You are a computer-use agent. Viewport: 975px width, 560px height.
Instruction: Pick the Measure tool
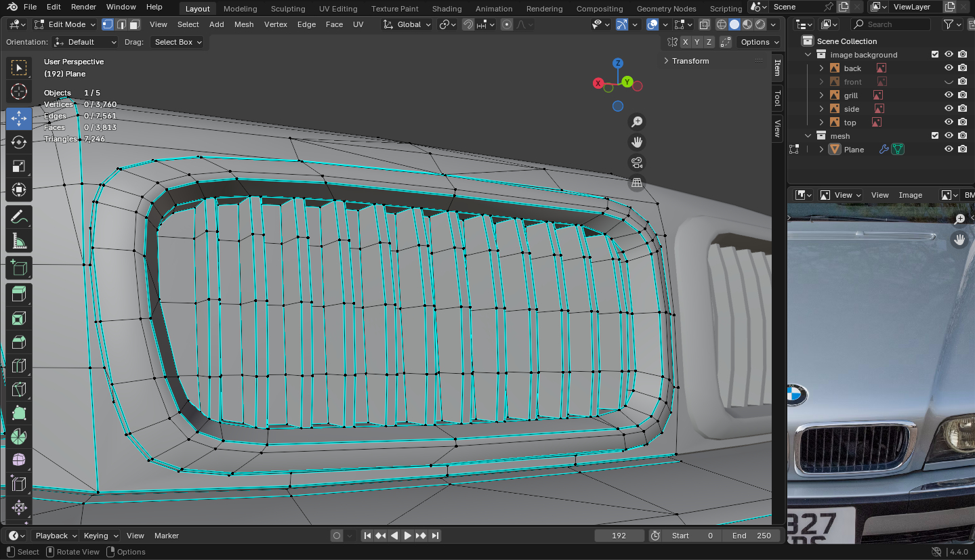tap(19, 241)
